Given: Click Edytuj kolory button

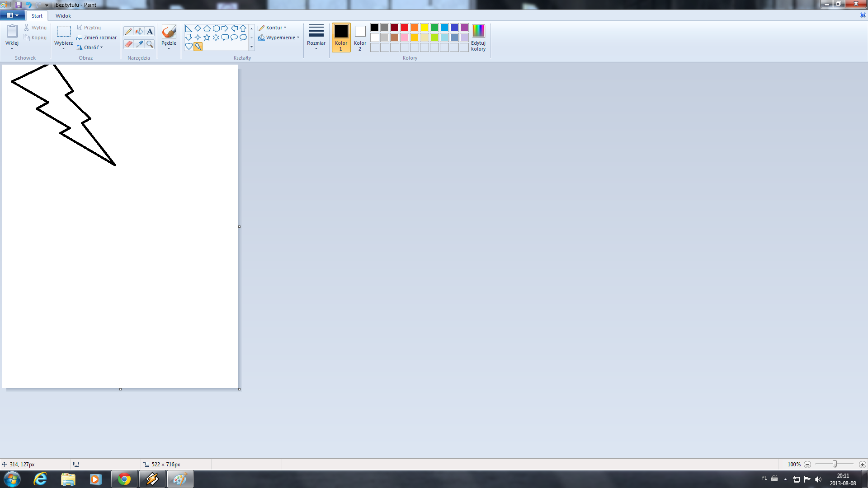Looking at the screenshot, I should point(478,38).
